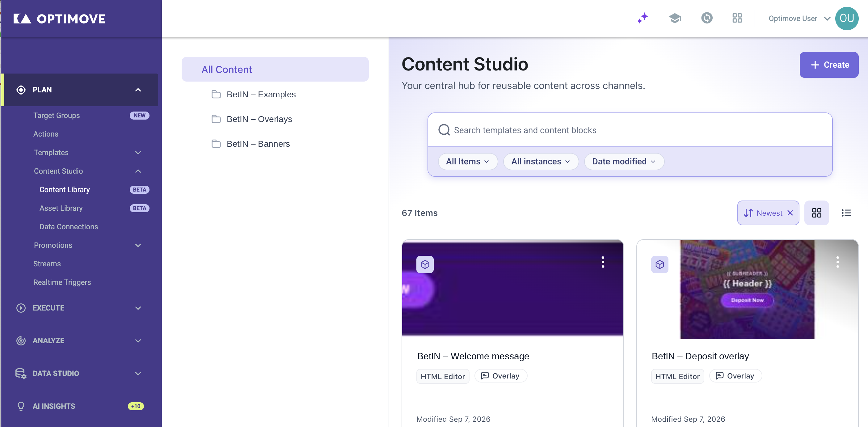Click Overlay tag on Deposit overlay card

(x=735, y=376)
